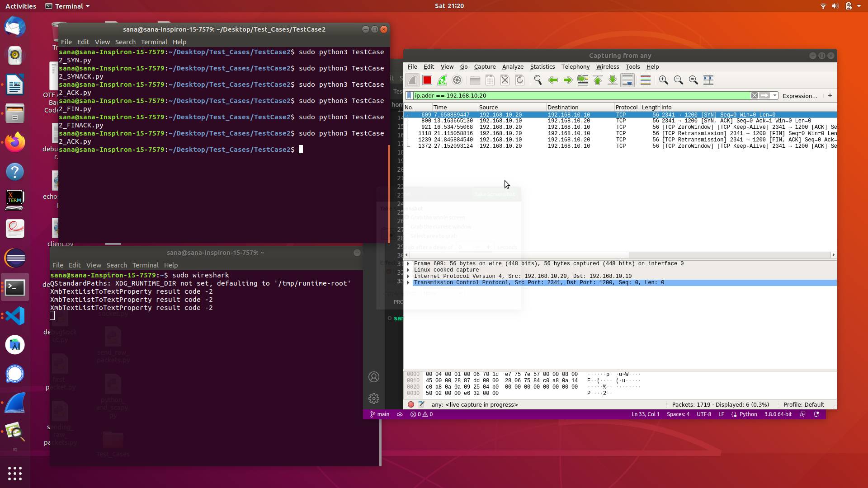
Task: Open Wireshark Wireless menu
Action: (607, 66)
